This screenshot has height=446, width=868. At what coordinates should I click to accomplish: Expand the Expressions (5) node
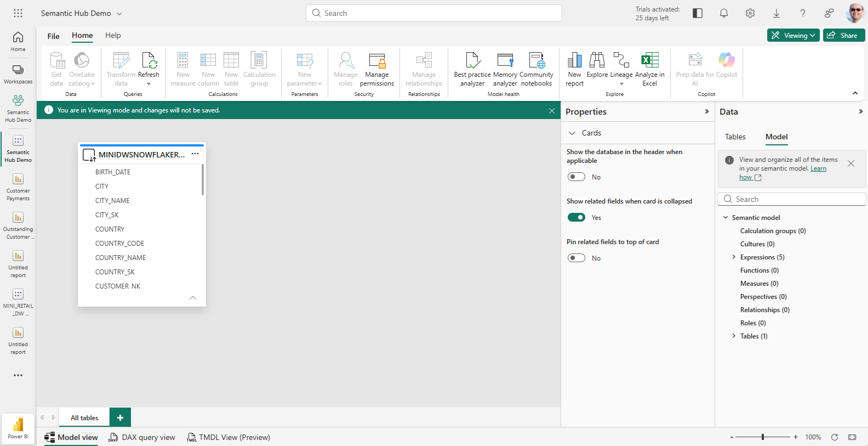[x=734, y=257]
